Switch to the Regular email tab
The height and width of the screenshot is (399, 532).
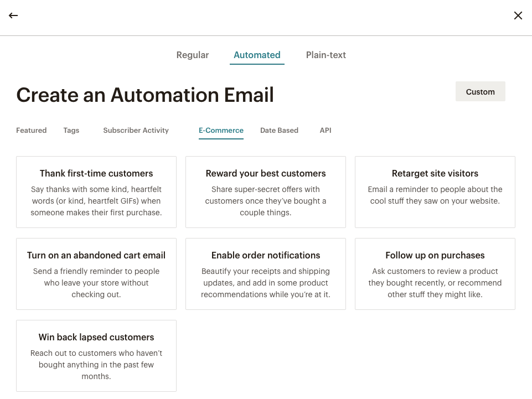(x=192, y=55)
